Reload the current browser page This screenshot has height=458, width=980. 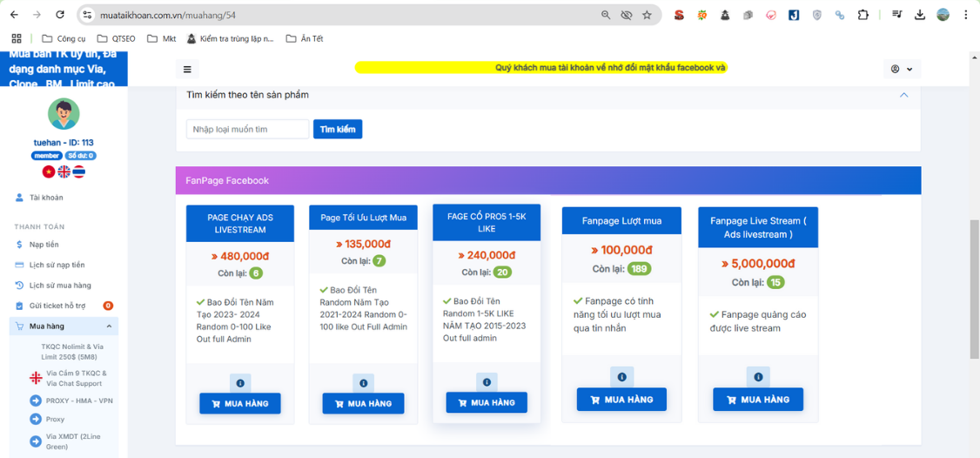coord(60,15)
